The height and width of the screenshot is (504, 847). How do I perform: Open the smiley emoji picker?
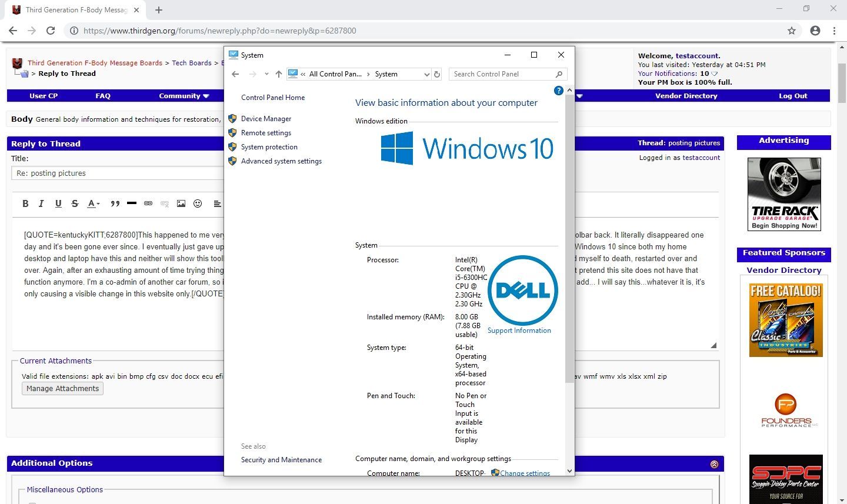pos(198,203)
